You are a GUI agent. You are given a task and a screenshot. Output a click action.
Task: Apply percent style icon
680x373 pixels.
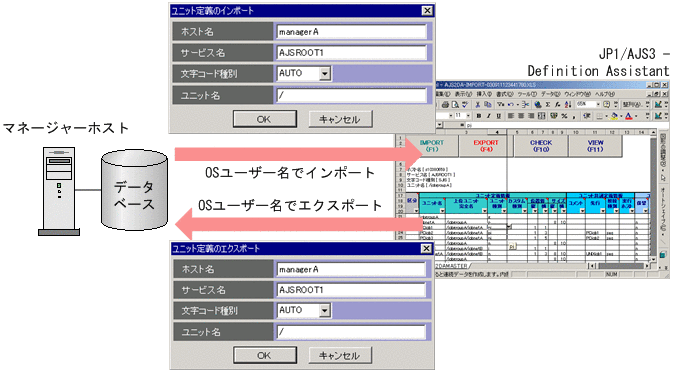tap(564, 116)
